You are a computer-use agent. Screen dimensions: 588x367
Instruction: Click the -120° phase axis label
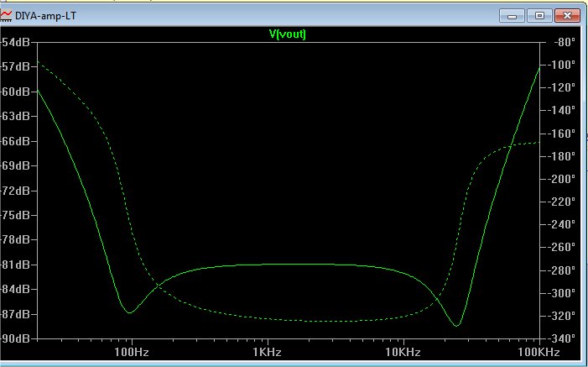click(x=562, y=87)
